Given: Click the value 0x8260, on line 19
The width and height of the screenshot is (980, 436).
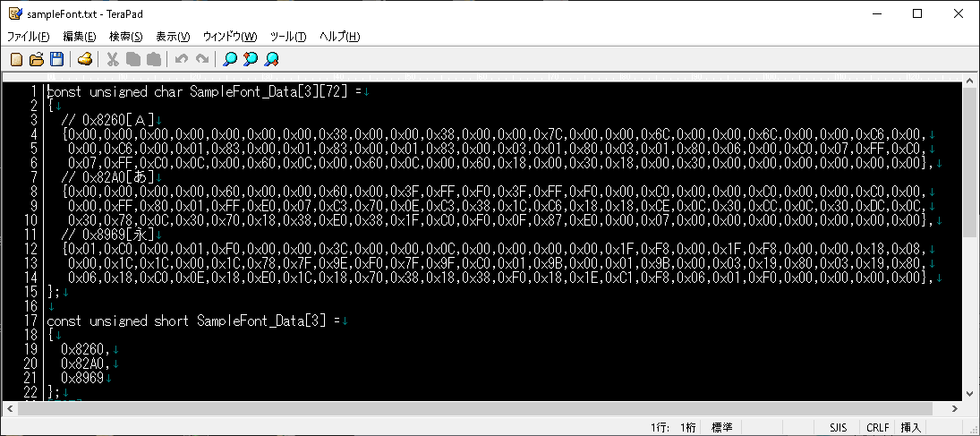Looking at the screenshot, I should [x=86, y=349].
